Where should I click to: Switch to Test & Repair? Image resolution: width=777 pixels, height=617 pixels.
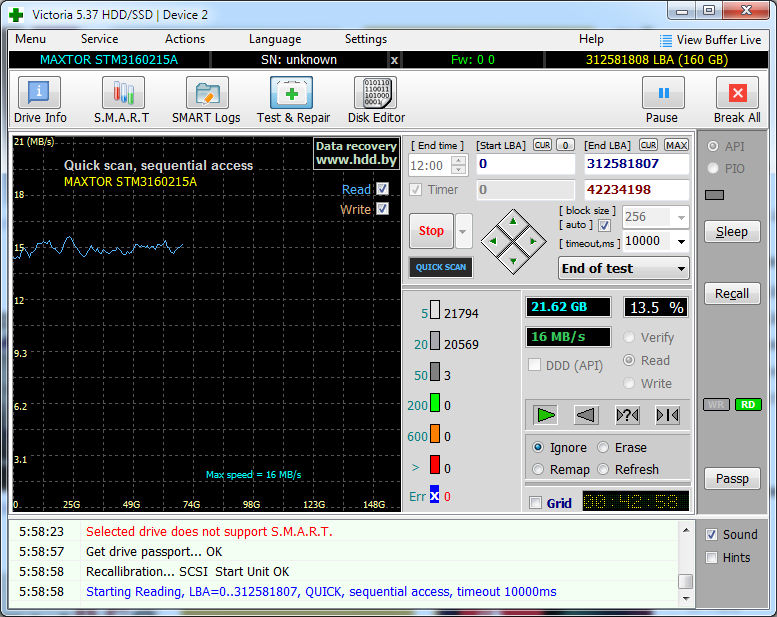[x=291, y=93]
